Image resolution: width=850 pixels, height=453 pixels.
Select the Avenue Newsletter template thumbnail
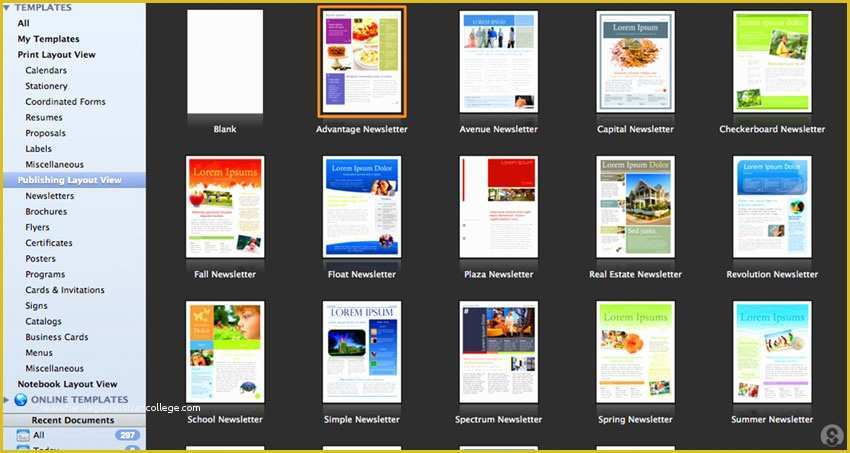(x=499, y=62)
